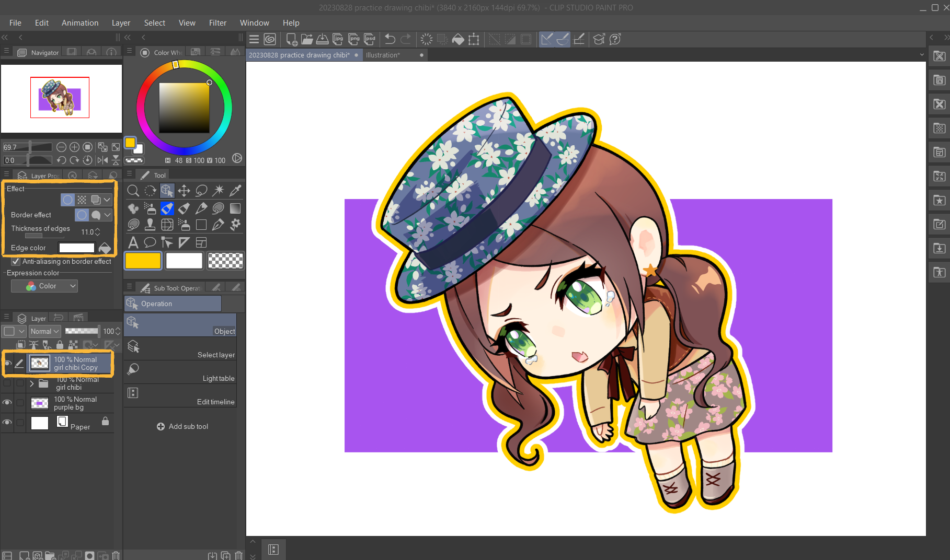Hide the purple bg layer
This screenshot has height=560, width=950.
tap(7, 403)
